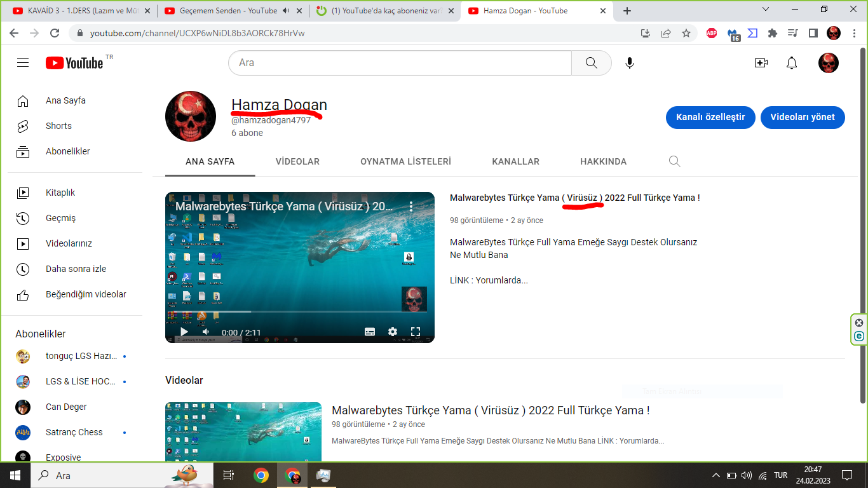Open Beğendiğim videolar playlist
Screen dimensions: 868x488
pyautogui.click(x=75, y=294)
